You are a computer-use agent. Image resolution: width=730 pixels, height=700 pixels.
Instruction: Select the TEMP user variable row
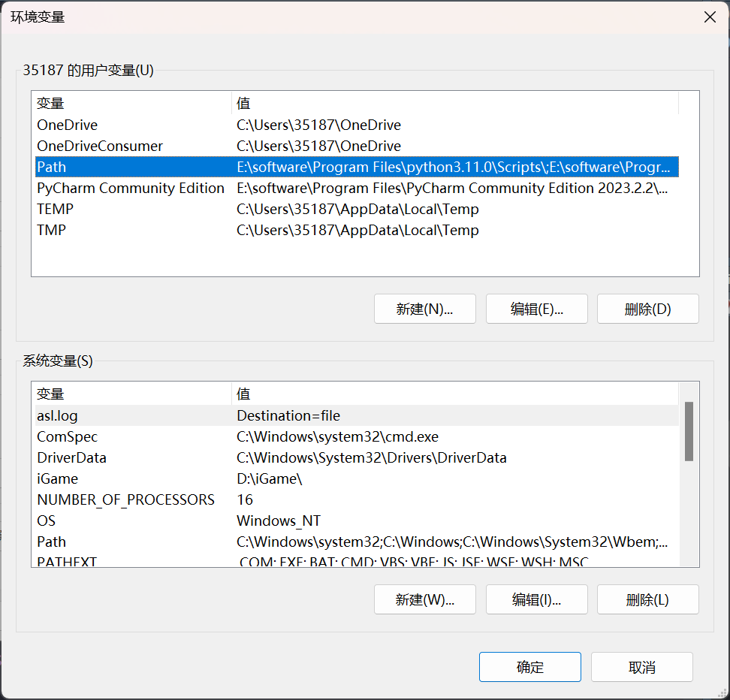click(x=357, y=209)
